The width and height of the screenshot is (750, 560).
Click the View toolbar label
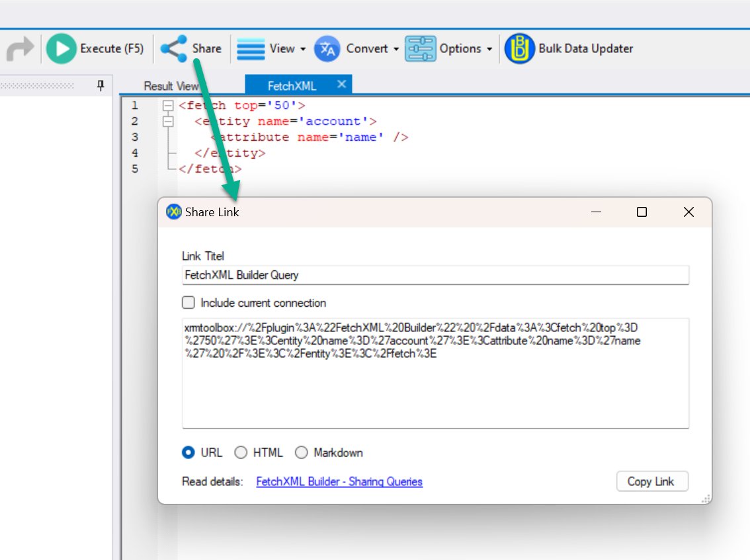[282, 49]
